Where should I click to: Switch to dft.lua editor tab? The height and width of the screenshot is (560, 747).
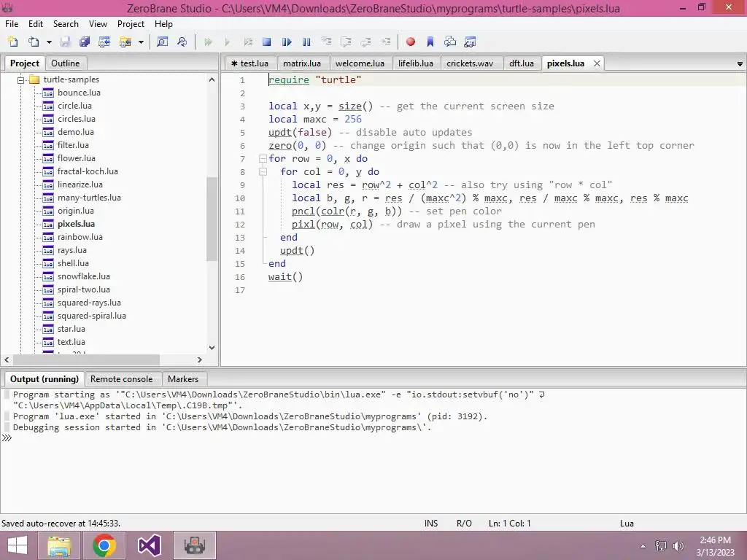[522, 63]
